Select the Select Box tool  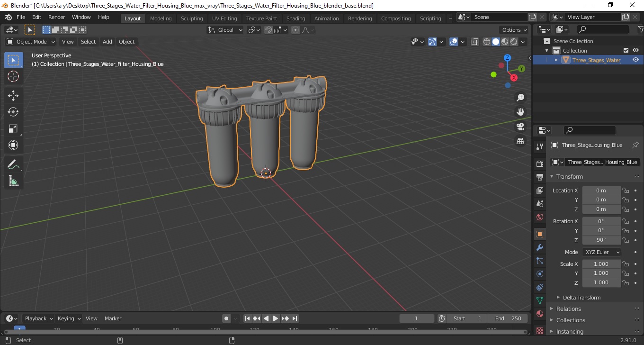coord(13,60)
